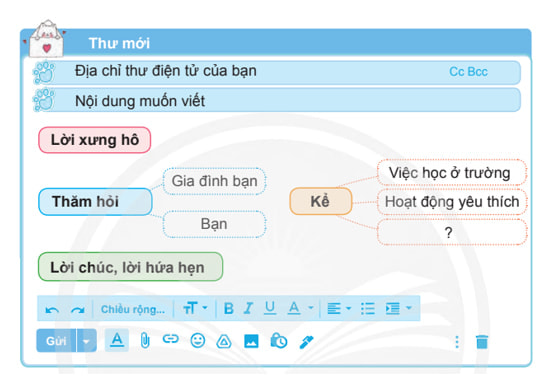Insert a signature with the pen icon
This screenshot has width=559, height=377.
point(306,342)
